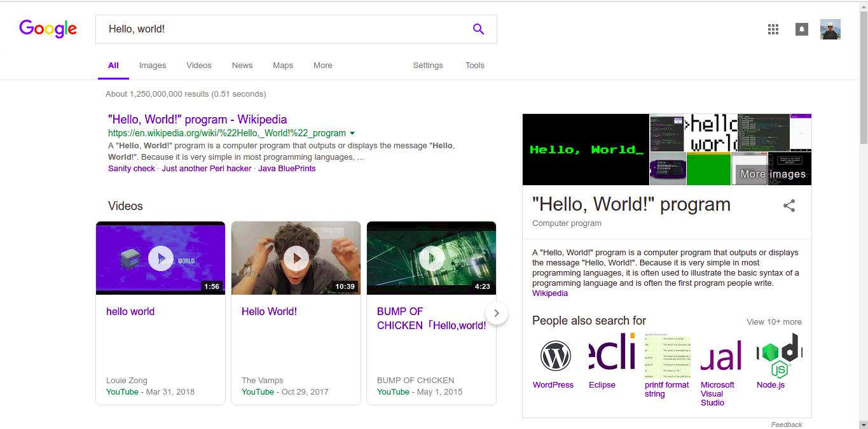Screen dimensions: 868x429
Task: Show next videos with carousel arrow
Action: (497, 313)
